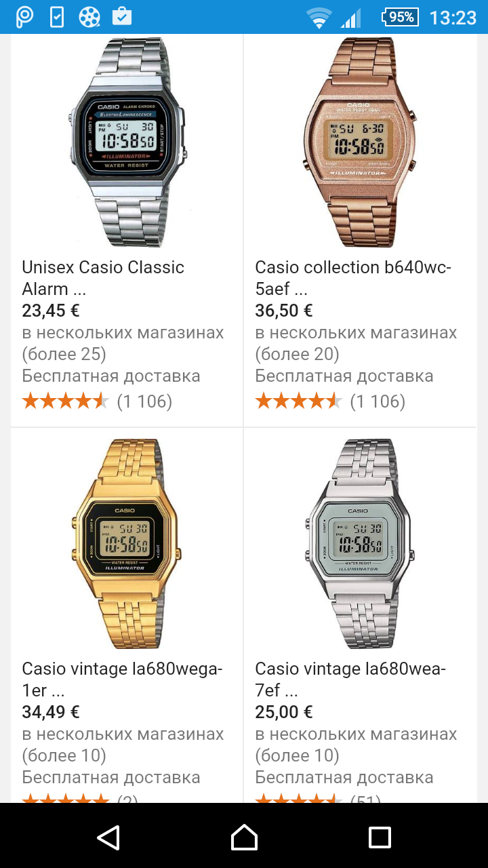Open silver Unisex Casio Classic watch image
The width and height of the screenshot is (488, 868).
pos(126,142)
